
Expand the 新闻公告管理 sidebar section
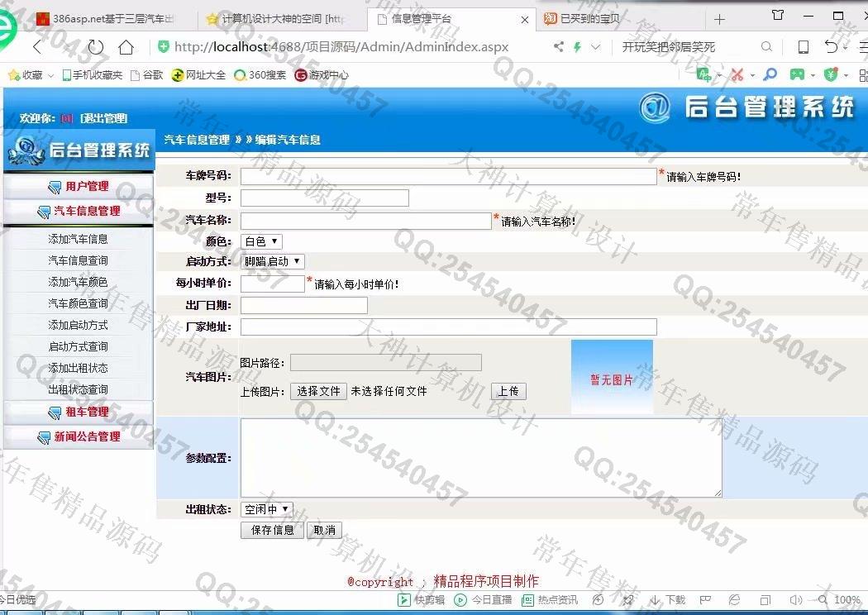79,436
